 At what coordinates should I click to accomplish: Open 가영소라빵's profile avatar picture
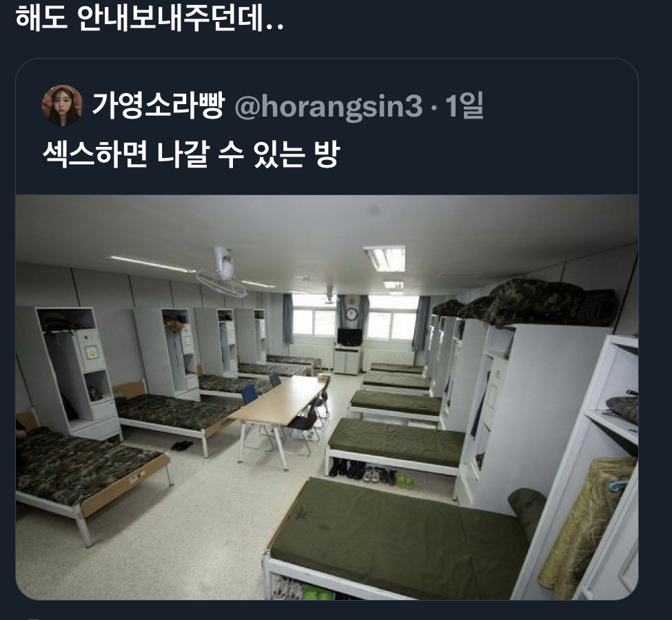point(62,106)
